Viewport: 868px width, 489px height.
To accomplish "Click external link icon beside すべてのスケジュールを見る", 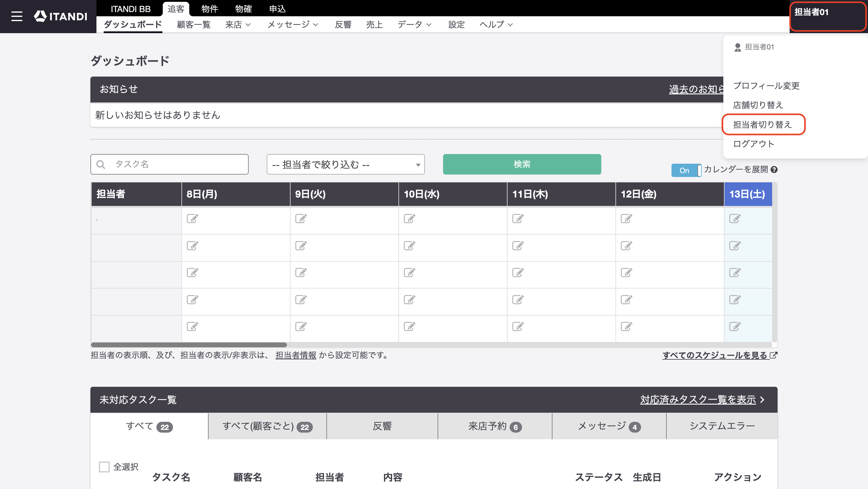I will (x=774, y=355).
